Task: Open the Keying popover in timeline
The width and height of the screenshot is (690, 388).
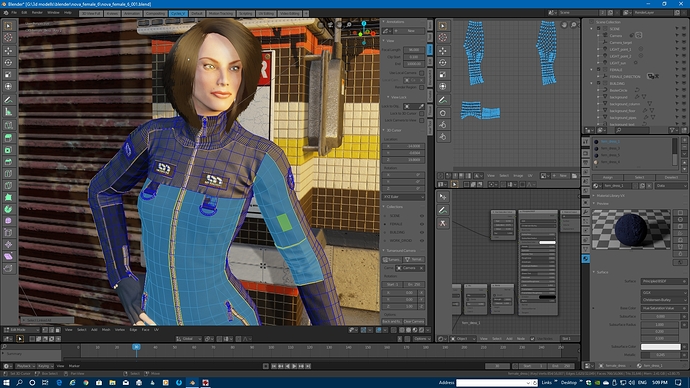Action: click(x=44, y=366)
